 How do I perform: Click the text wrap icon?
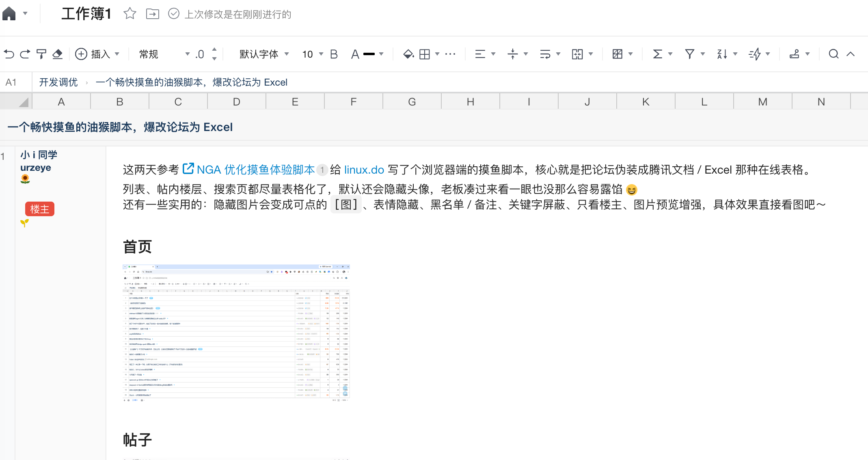tap(545, 54)
